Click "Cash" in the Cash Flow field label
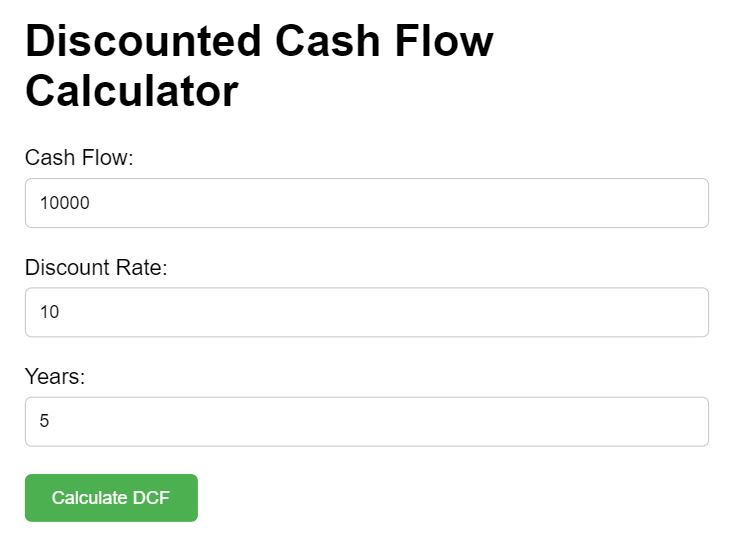This screenshot has height=547, width=733. [x=48, y=158]
